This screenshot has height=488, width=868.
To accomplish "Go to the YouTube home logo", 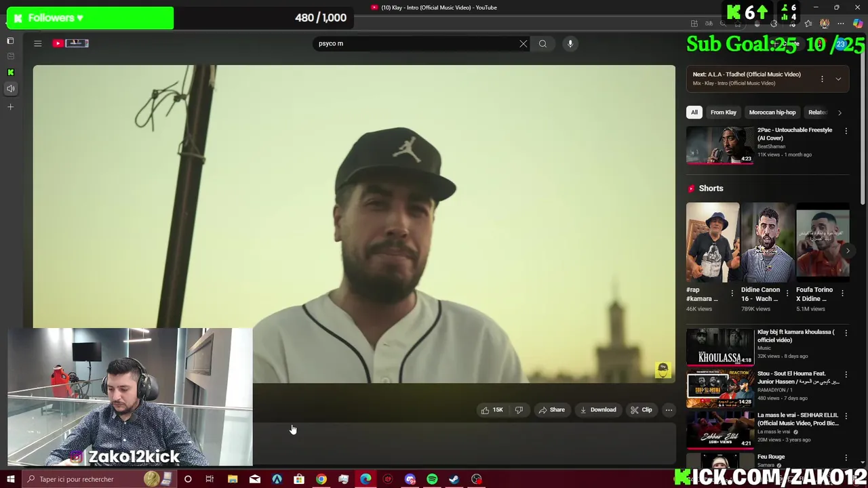I will click(x=71, y=43).
